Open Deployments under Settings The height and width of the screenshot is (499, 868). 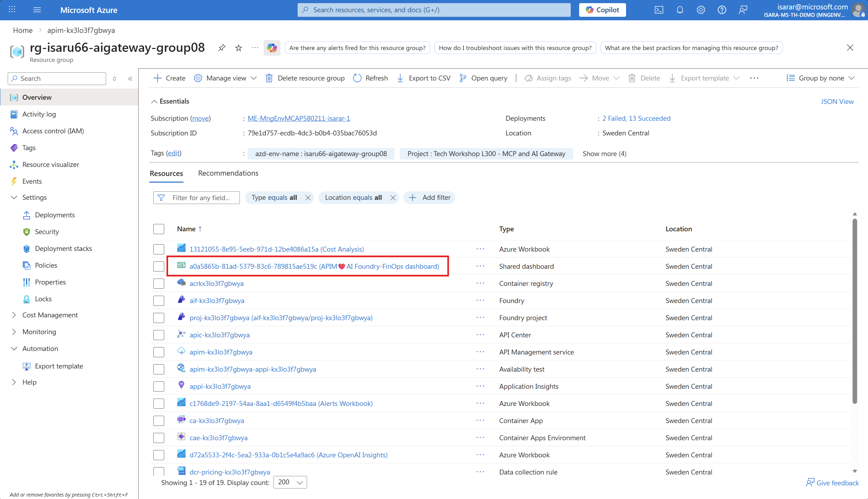[55, 215]
